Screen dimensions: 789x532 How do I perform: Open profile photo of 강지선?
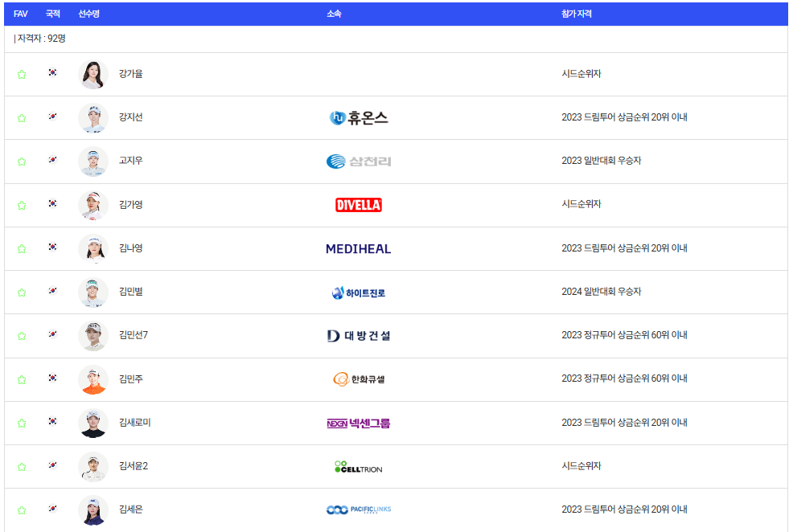pyautogui.click(x=93, y=118)
